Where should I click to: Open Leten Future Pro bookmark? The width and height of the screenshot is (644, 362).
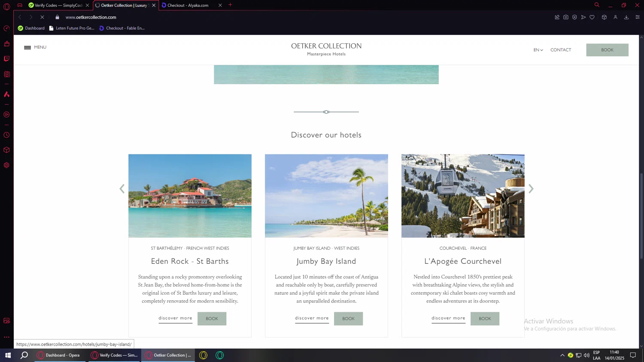[x=71, y=28]
